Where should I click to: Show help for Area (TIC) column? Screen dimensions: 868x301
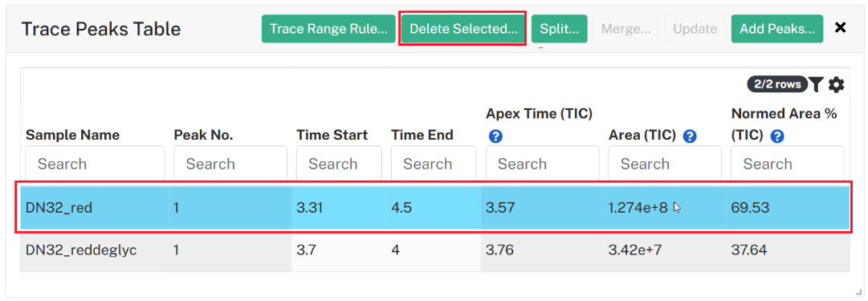click(690, 136)
